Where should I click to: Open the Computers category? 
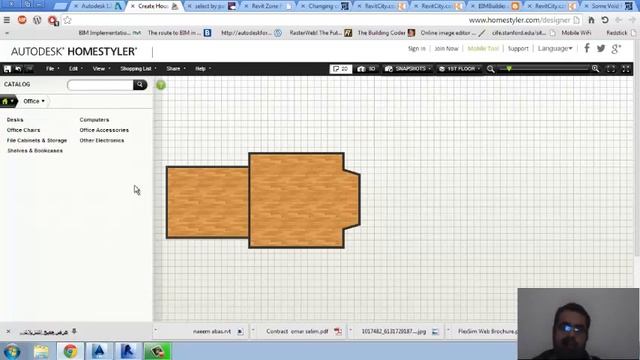(x=94, y=120)
